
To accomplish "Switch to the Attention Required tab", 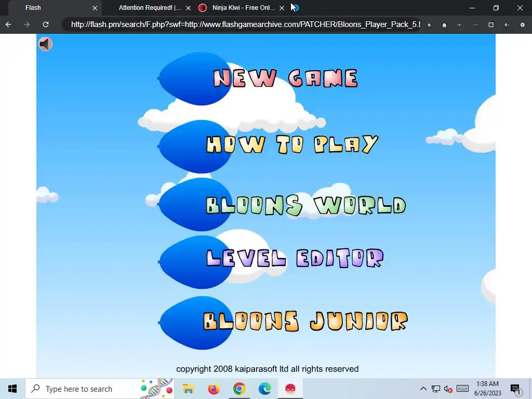I will click(150, 7).
